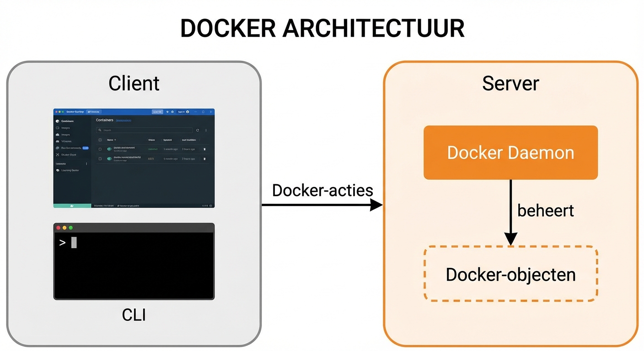Screen dimensions: 644x351
Task: Check the select-all checkbox above the container list
Action: 100,140
